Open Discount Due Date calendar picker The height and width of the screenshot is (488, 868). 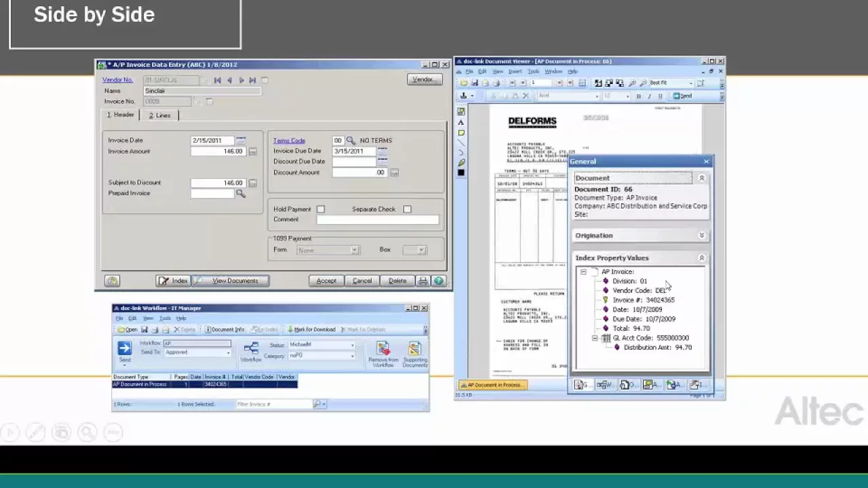382,161
